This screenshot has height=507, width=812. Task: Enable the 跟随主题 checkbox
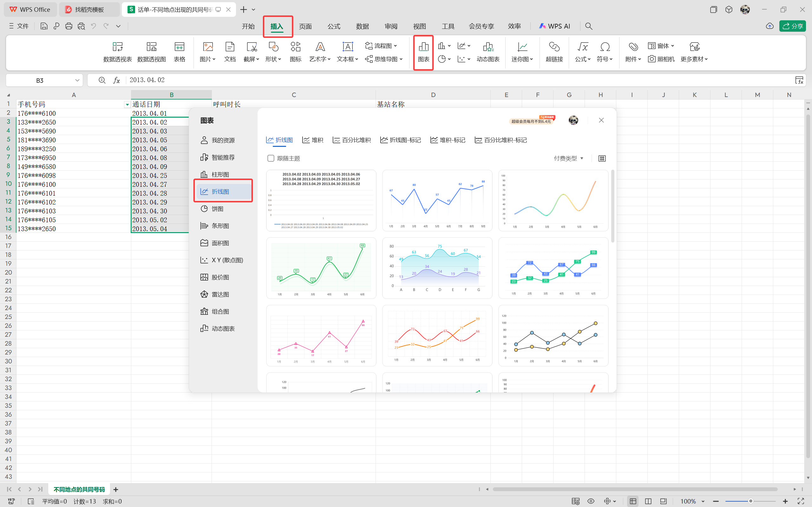[x=271, y=158]
